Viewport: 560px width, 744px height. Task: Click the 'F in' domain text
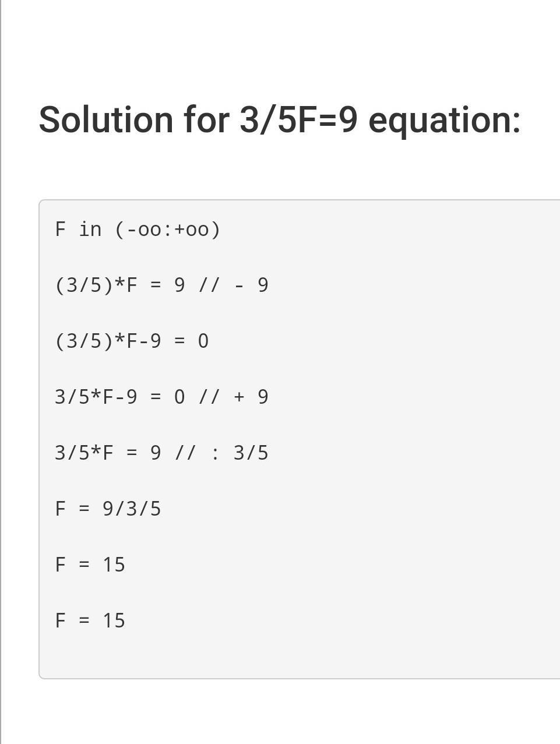[78, 229]
